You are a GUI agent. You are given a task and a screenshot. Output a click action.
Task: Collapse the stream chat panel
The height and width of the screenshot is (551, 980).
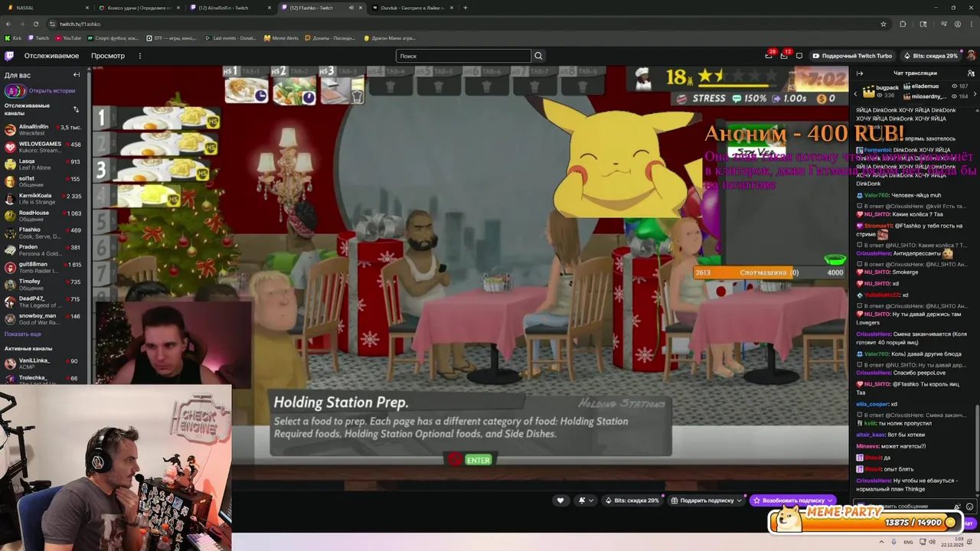859,73
